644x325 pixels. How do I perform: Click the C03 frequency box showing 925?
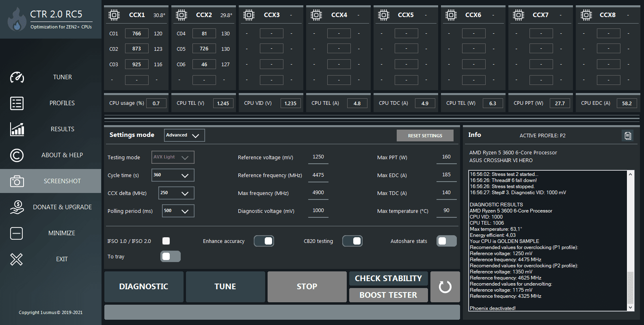click(137, 64)
